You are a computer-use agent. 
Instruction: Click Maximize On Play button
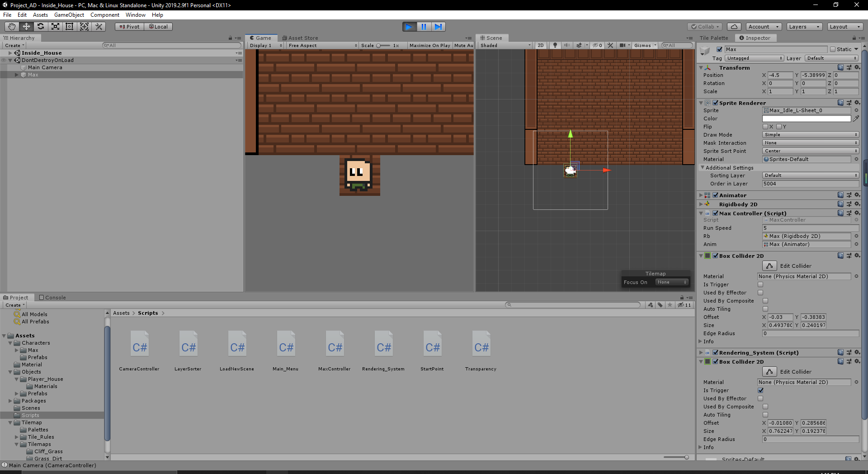(x=429, y=45)
